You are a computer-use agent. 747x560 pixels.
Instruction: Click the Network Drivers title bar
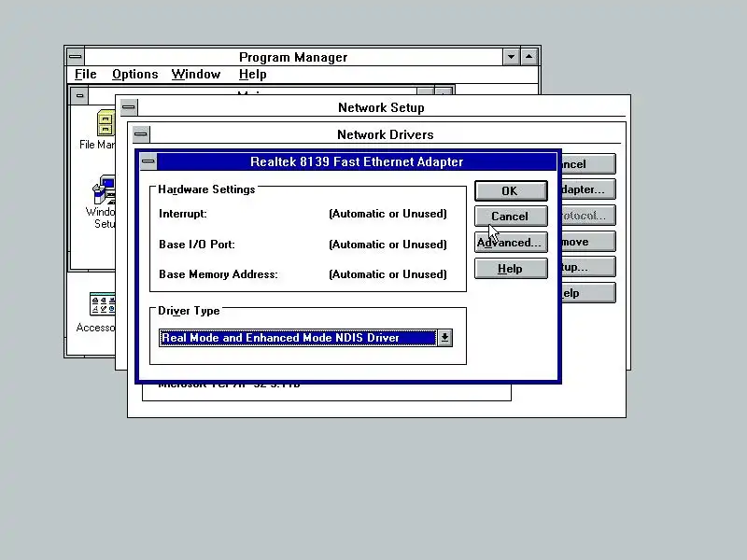(x=385, y=134)
